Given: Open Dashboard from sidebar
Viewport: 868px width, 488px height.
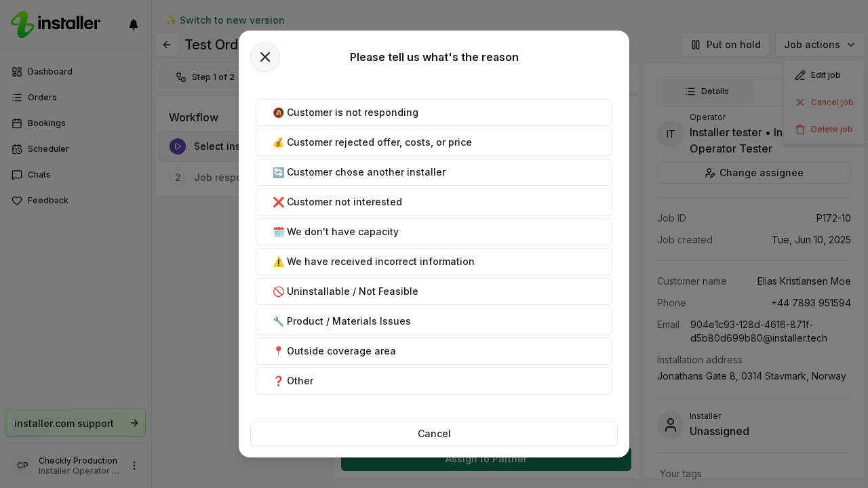Looking at the screenshot, I should tap(75, 72).
